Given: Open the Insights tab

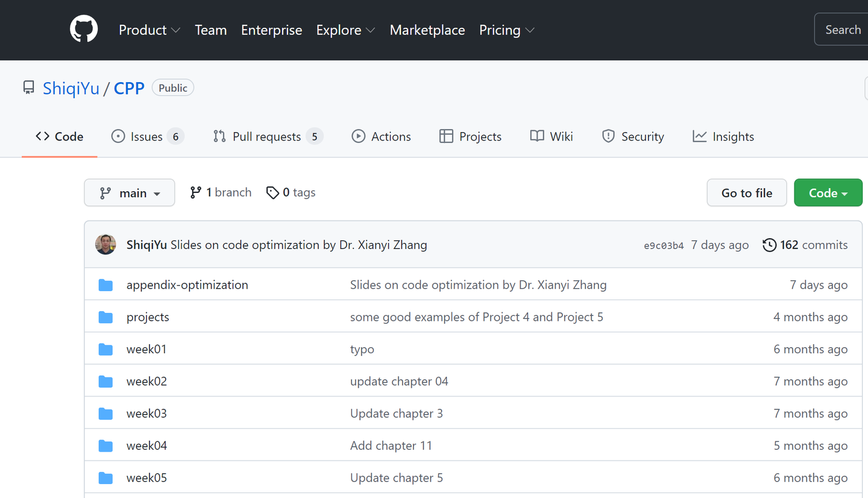Looking at the screenshot, I should 723,136.
